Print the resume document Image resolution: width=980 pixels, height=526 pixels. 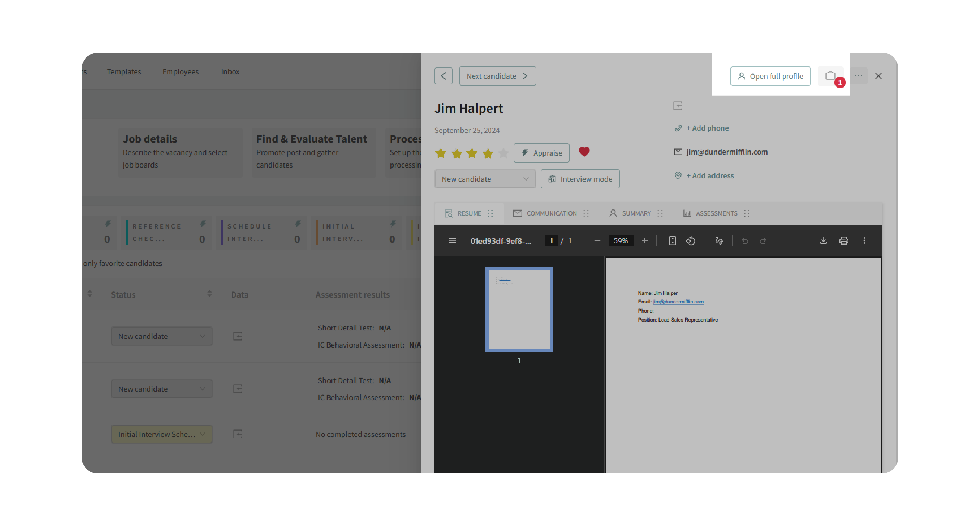(844, 240)
